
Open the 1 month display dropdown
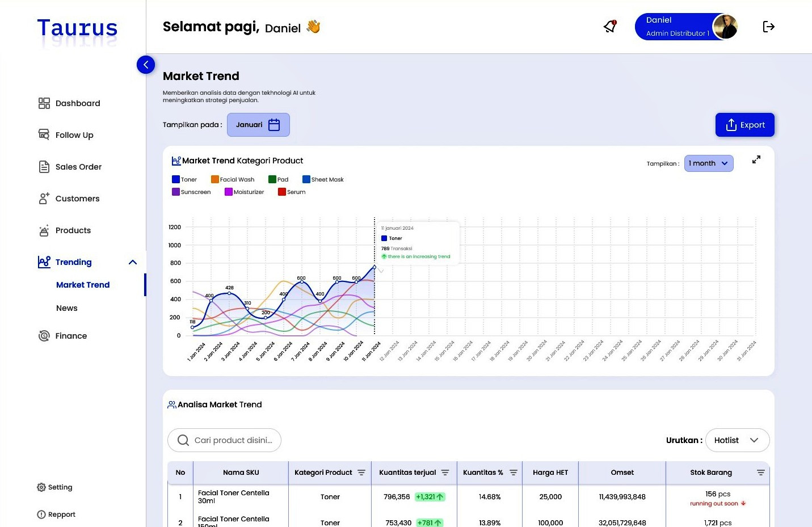[x=708, y=163]
